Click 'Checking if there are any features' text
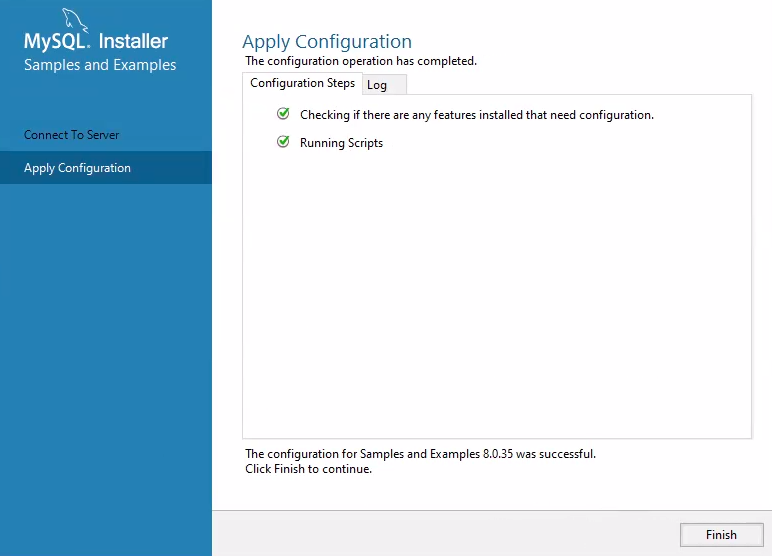 tap(477, 115)
